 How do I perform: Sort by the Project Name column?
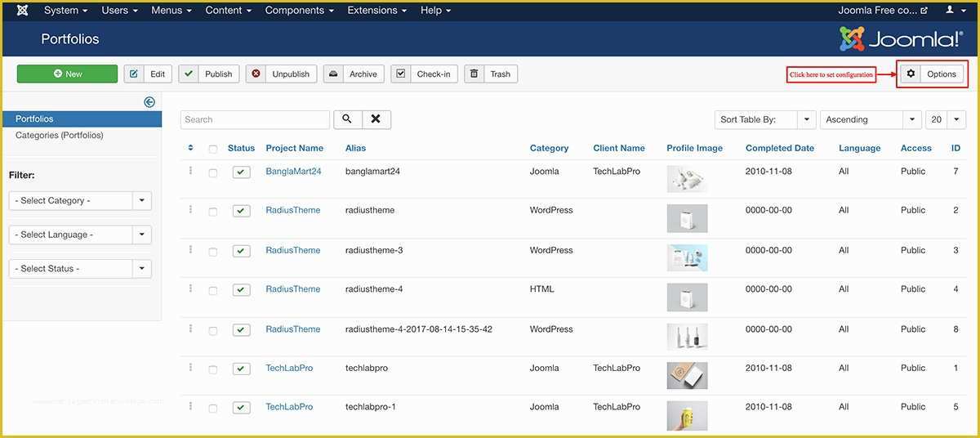click(x=294, y=148)
